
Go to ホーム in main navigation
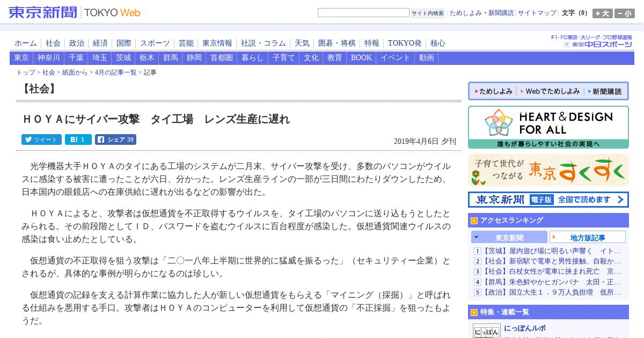26,43
